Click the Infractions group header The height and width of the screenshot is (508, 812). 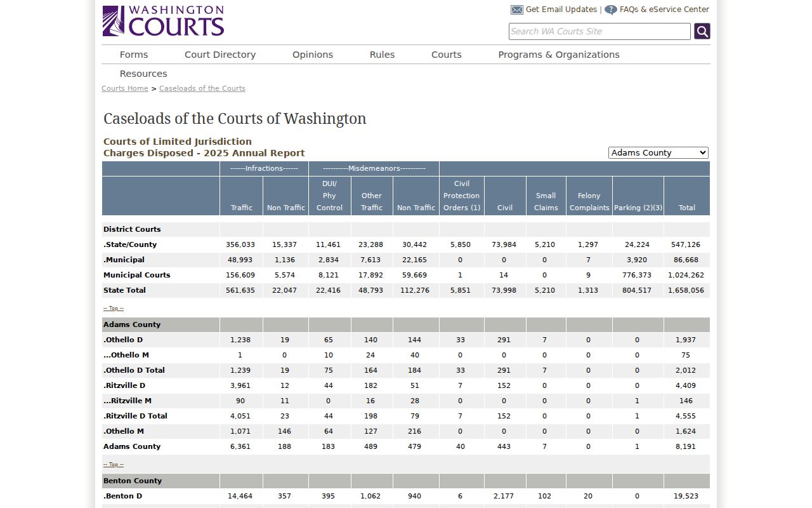264,168
